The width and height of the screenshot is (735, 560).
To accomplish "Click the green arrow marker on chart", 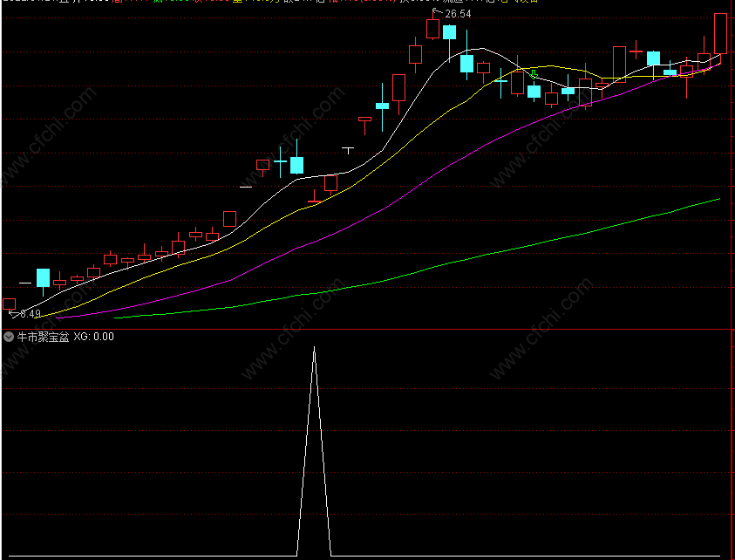I will click(x=534, y=73).
